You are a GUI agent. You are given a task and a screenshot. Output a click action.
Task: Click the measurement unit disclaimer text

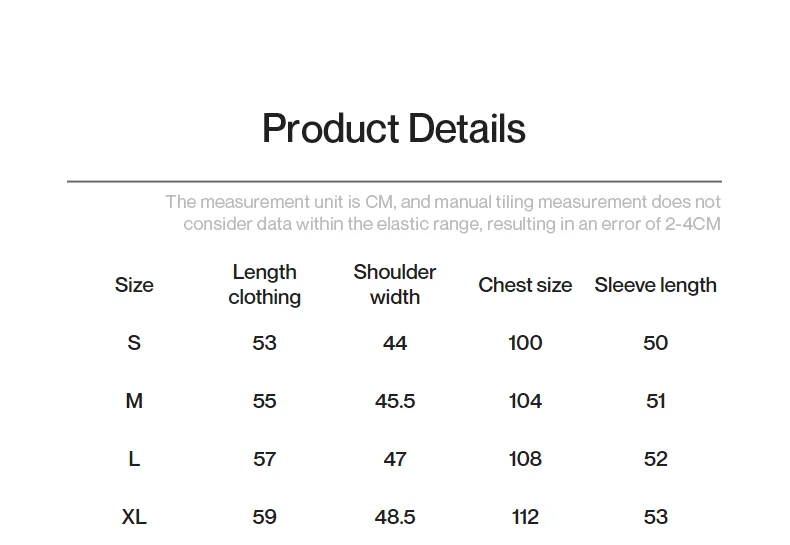click(x=443, y=213)
